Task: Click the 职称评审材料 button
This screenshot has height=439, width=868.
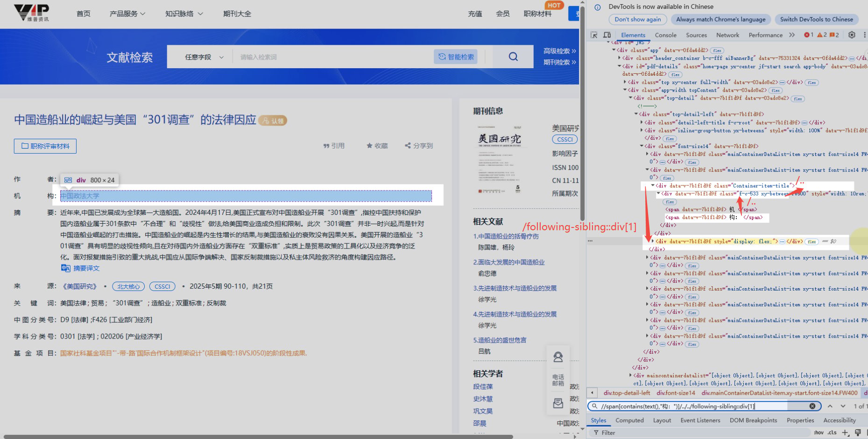Action: point(45,146)
